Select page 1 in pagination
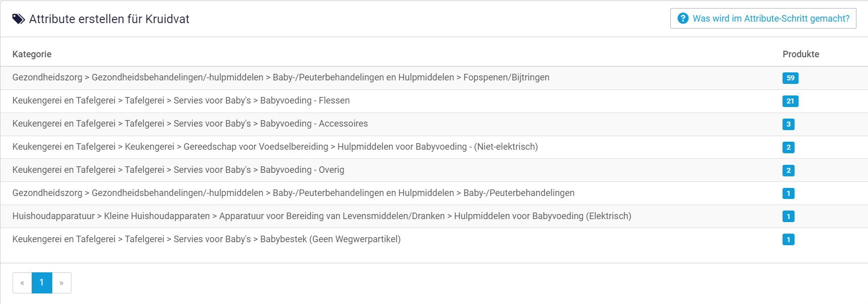868x304 pixels. pos(42,283)
